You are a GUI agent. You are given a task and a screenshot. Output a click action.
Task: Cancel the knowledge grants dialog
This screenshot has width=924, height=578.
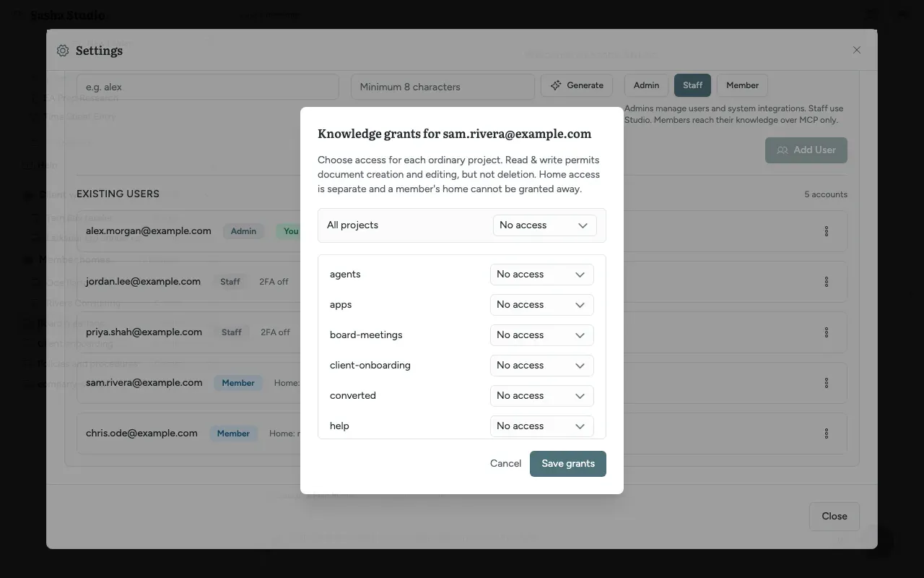[505, 464]
